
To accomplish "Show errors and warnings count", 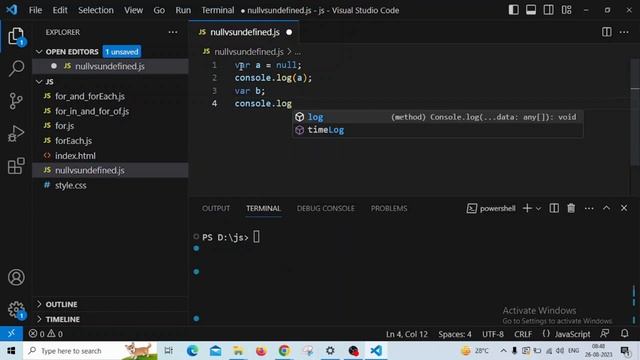I will click(46, 334).
